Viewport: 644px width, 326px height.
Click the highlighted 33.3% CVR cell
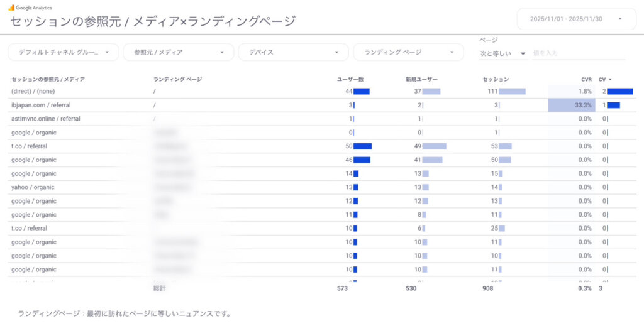(570, 105)
